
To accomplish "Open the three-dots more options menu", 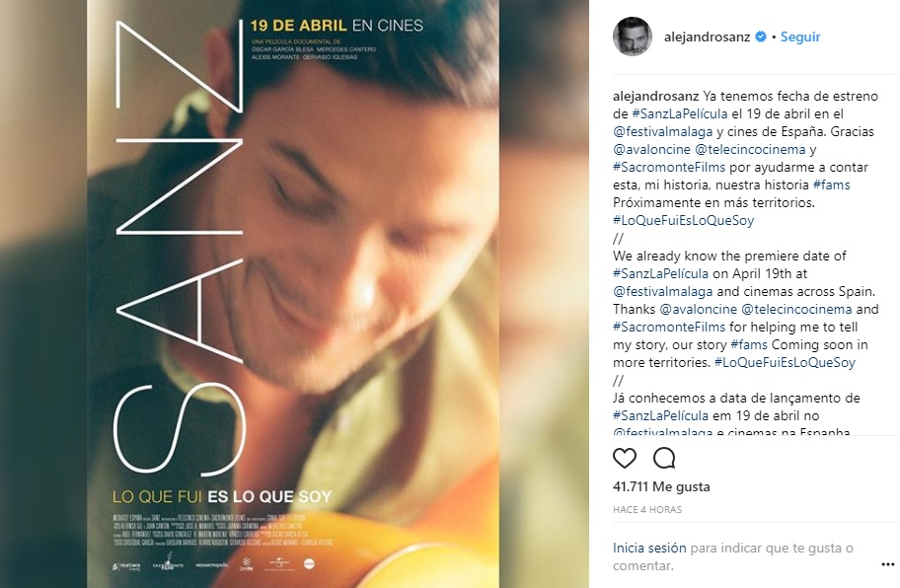I will click(x=887, y=565).
